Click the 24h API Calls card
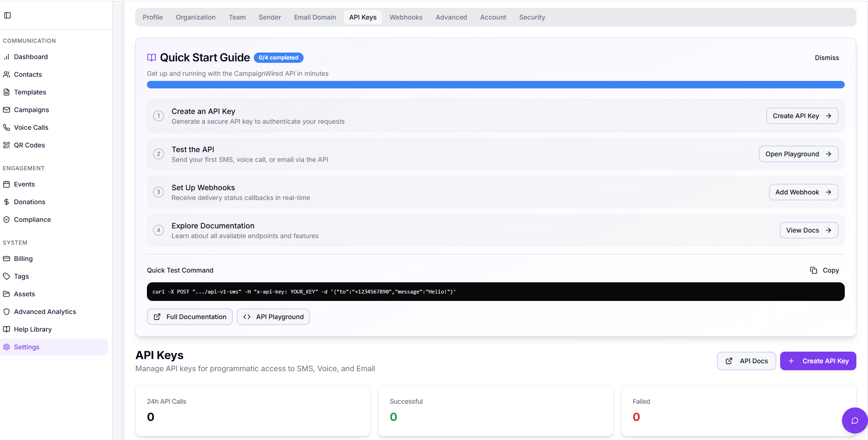Viewport: 868px width, 440px height. tap(253, 411)
